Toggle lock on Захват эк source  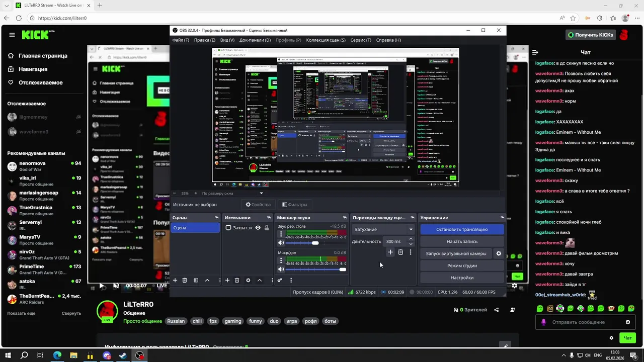coord(267,228)
